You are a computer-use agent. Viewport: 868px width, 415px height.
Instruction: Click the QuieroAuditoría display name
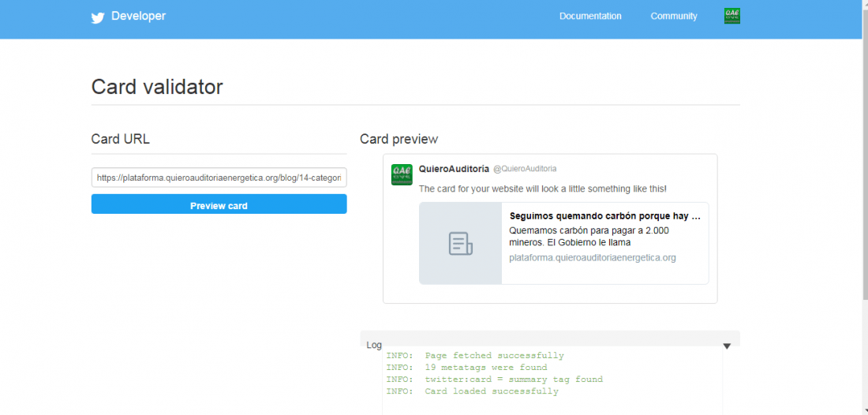pos(454,168)
